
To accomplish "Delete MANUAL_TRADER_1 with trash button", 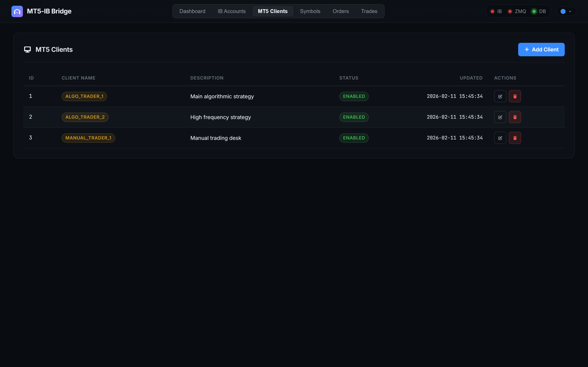I will [515, 138].
